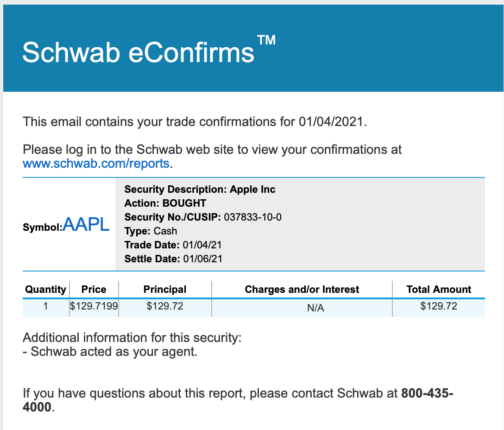Click the Trade Date 01/04/21 line
This screenshot has width=504, height=430.
173,245
